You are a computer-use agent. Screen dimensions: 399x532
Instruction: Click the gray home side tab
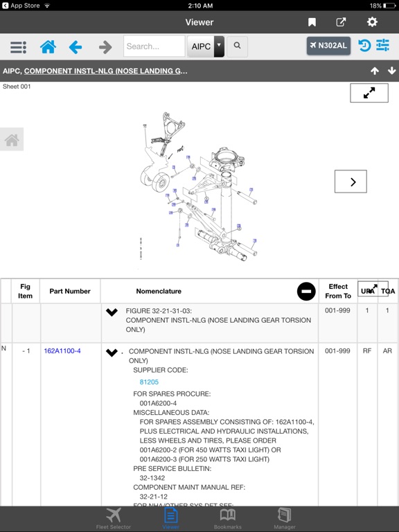12,139
